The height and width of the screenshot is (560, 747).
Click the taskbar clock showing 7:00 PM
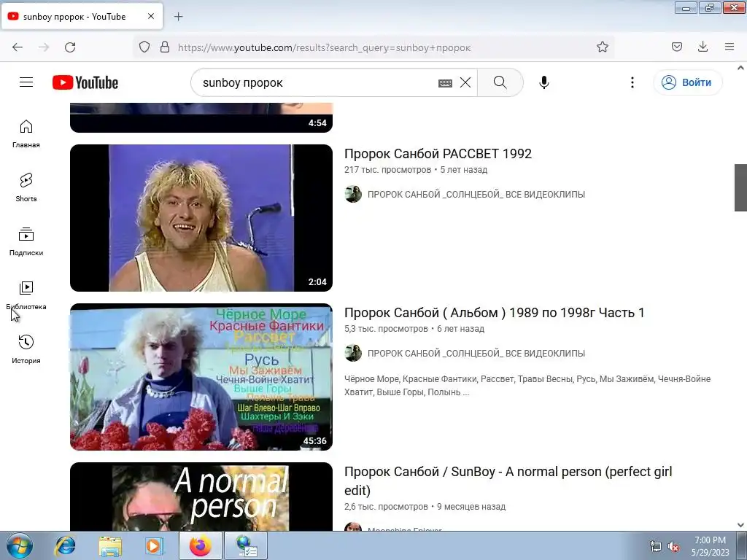tap(710, 546)
